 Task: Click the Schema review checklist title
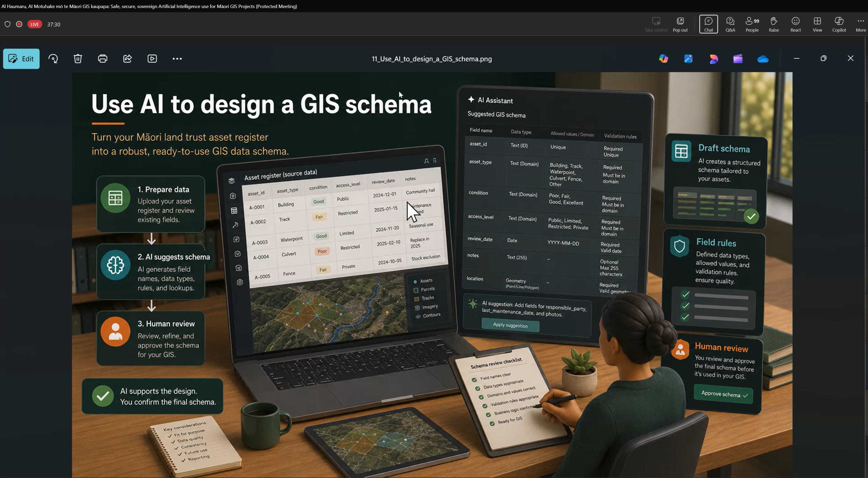pos(496,363)
